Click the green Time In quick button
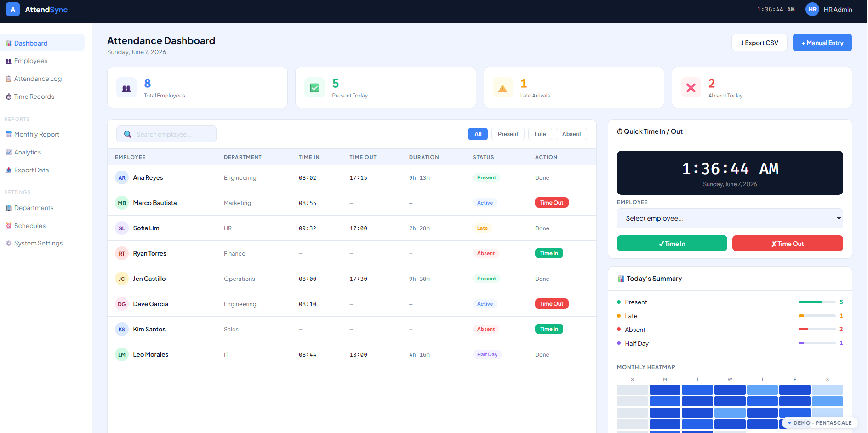 672,243
